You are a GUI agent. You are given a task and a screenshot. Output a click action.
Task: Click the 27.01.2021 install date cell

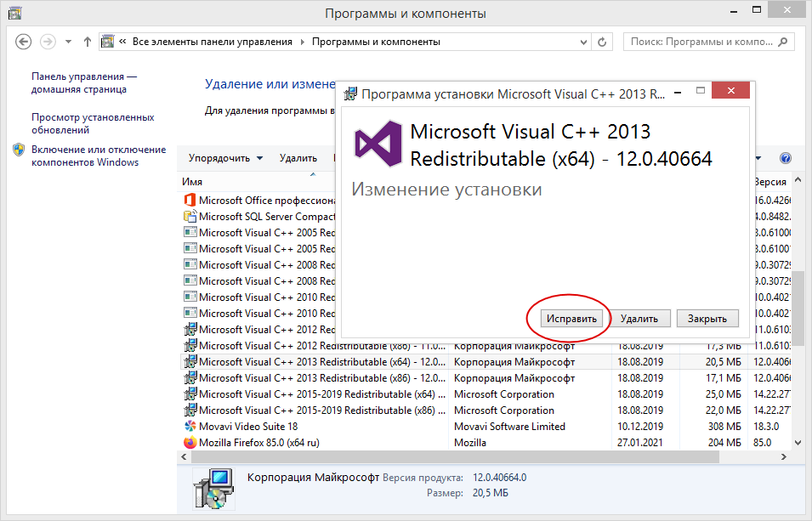pyautogui.click(x=640, y=443)
